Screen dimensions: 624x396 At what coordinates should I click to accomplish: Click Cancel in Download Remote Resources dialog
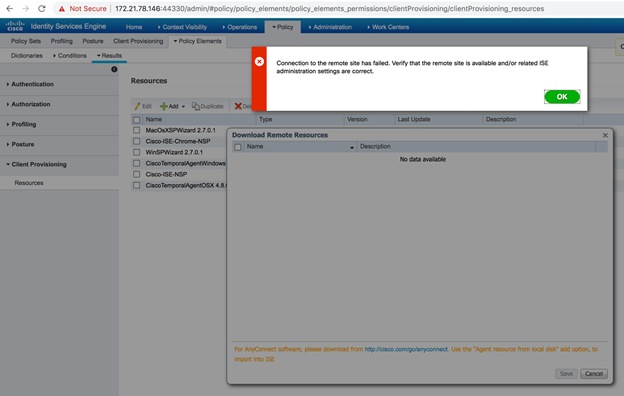(594, 374)
